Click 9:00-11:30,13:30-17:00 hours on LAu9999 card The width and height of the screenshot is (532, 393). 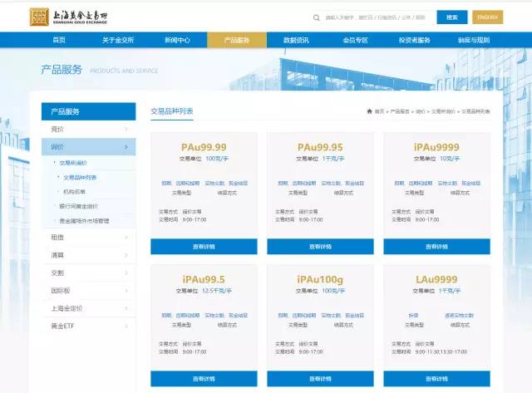click(x=441, y=352)
